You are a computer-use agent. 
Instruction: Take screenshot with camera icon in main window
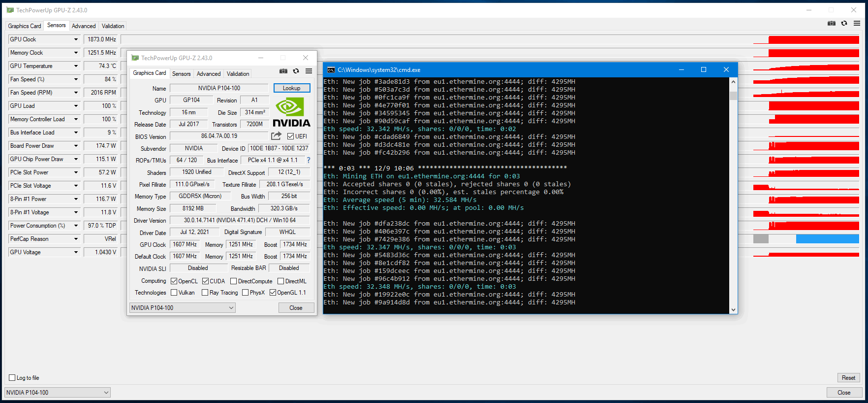point(832,23)
